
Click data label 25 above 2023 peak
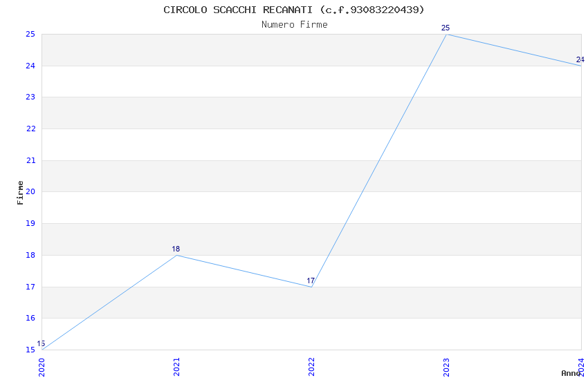point(445,28)
